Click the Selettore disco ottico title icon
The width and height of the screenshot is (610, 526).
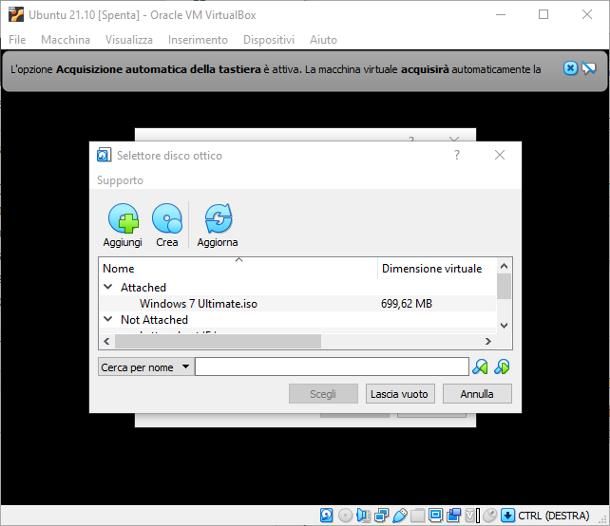(x=104, y=155)
